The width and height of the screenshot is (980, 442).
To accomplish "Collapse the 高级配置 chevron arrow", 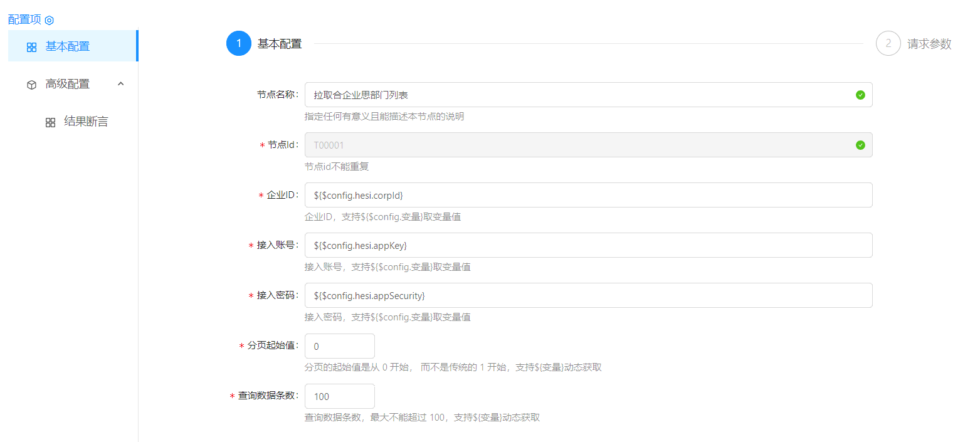I will pyautogui.click(x=121, y=84).
